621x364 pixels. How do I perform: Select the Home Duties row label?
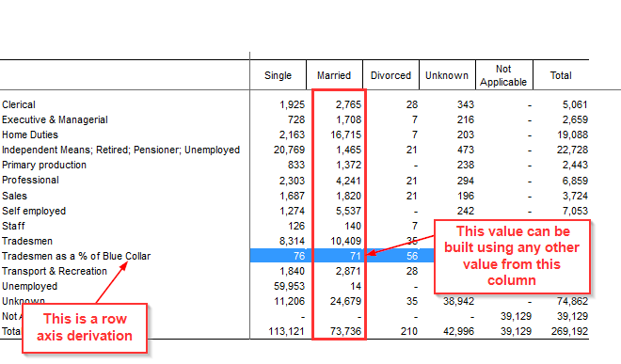30,135
